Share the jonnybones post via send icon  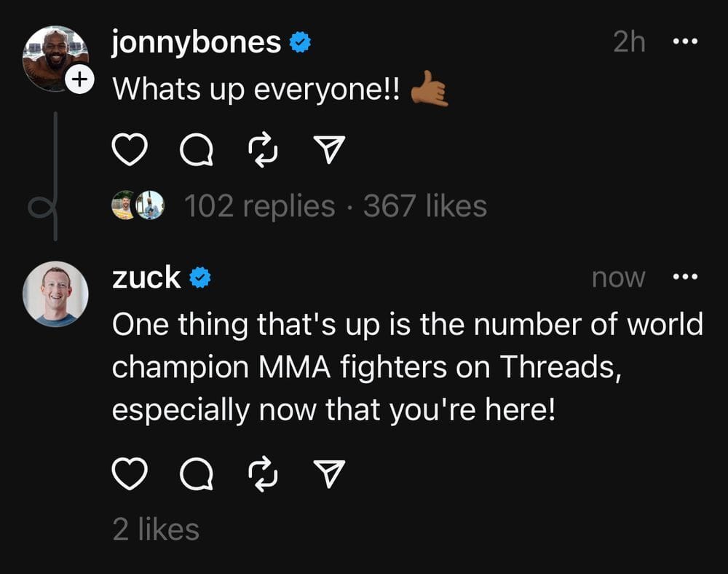329,149
